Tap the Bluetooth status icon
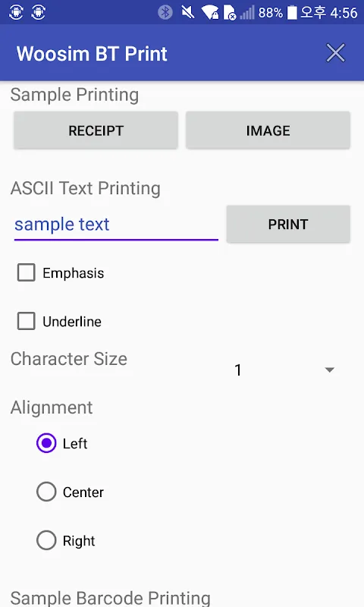Screen dimensions: 364x607 point(165,12)
